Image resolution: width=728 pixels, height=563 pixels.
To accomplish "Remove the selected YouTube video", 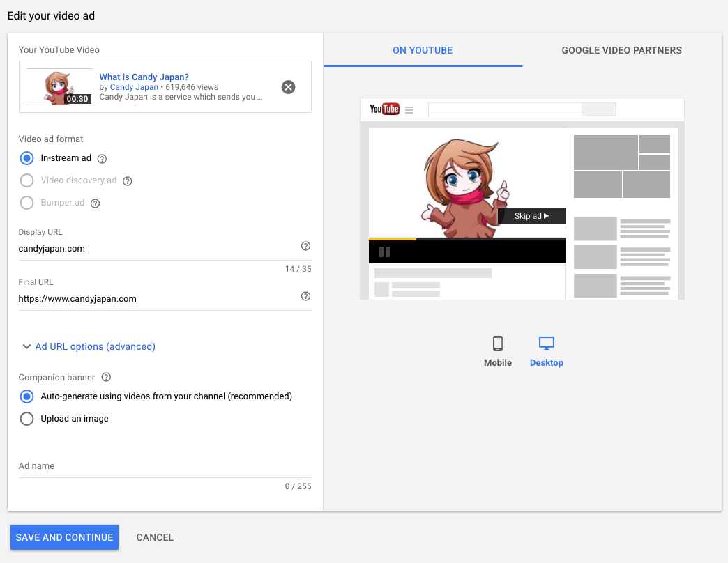I will click(x=288, y=87).
